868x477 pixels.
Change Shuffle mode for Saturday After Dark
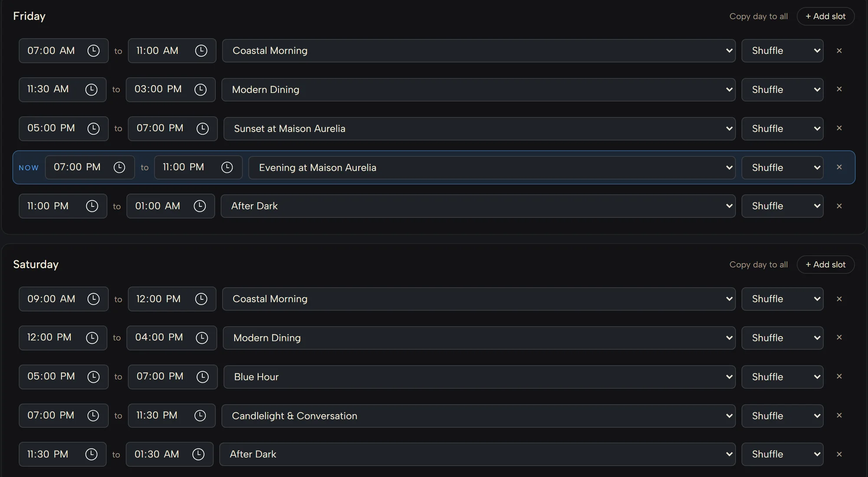click(x=783, y=454)
